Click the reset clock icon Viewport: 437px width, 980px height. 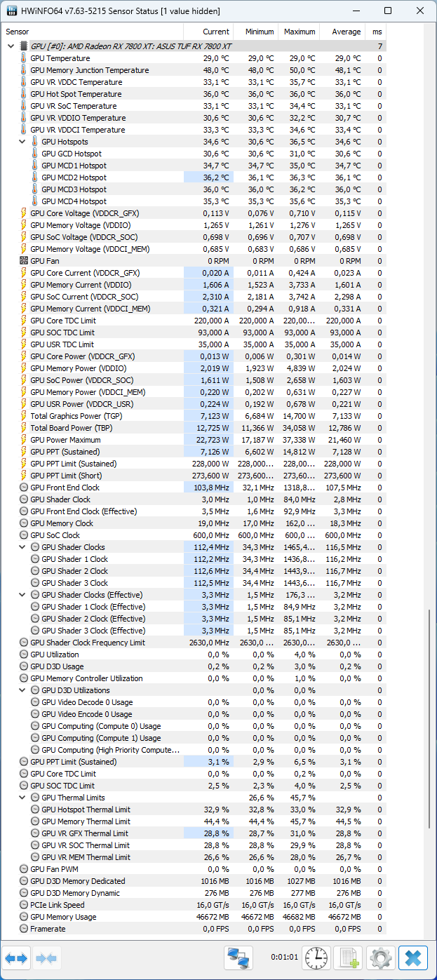[316, 958]
